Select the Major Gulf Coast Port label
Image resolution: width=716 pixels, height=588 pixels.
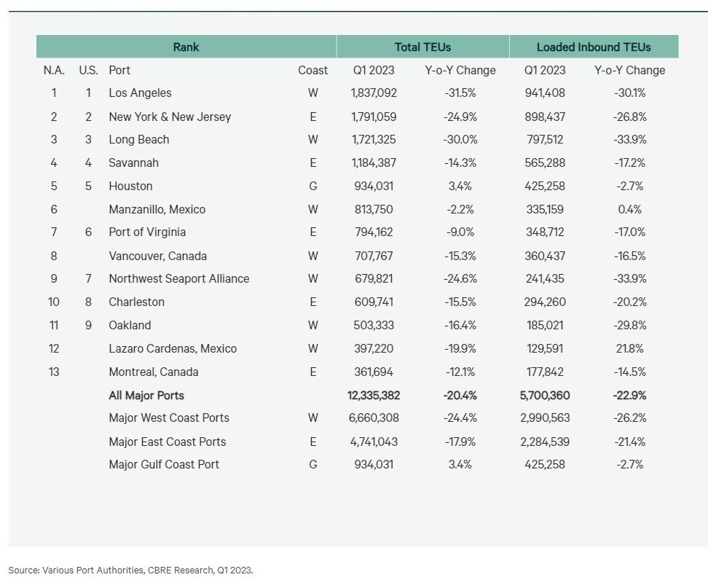pos(163,464)
